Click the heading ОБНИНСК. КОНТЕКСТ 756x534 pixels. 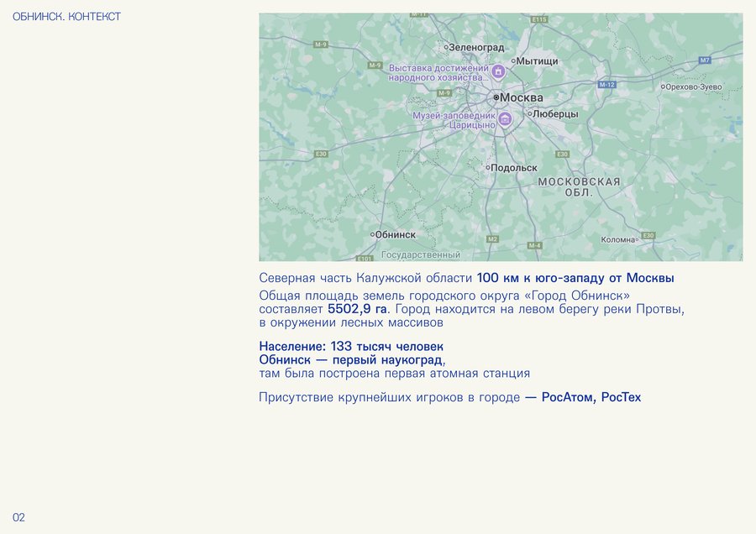coord(66,17)
